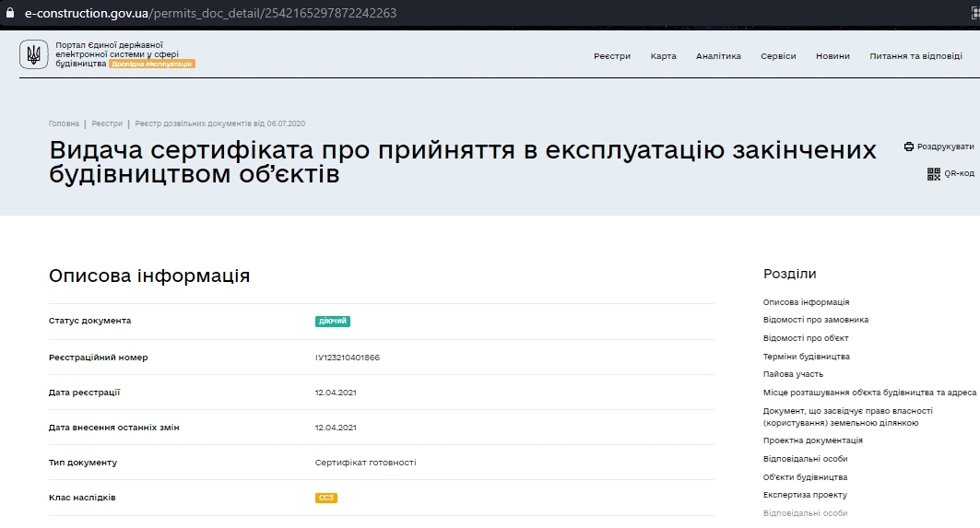Click the Ukrainian trident portal logo
This screenshot has height=528, width=980.
pos(34,54)
